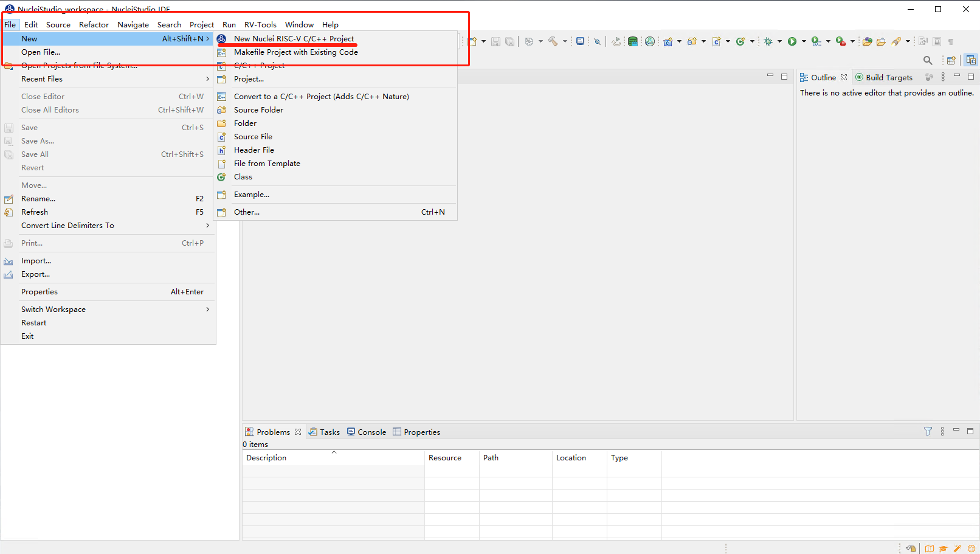Image resolution: width=980 pixels, height=554 pixels.
Task: Switch to the Build Targets tab
Action: [884, 77]
